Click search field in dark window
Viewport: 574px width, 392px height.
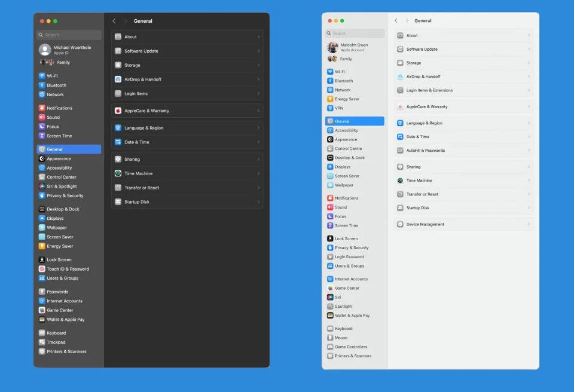[x=69, y=35]
